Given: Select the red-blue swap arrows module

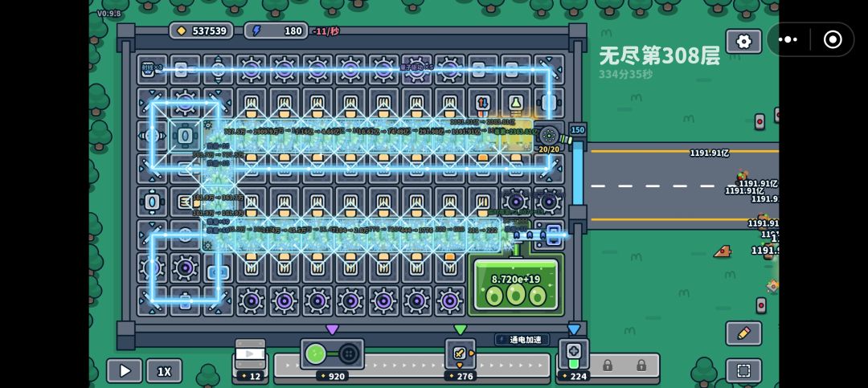Looking at the screenshot, I should [x=483, y=103].
